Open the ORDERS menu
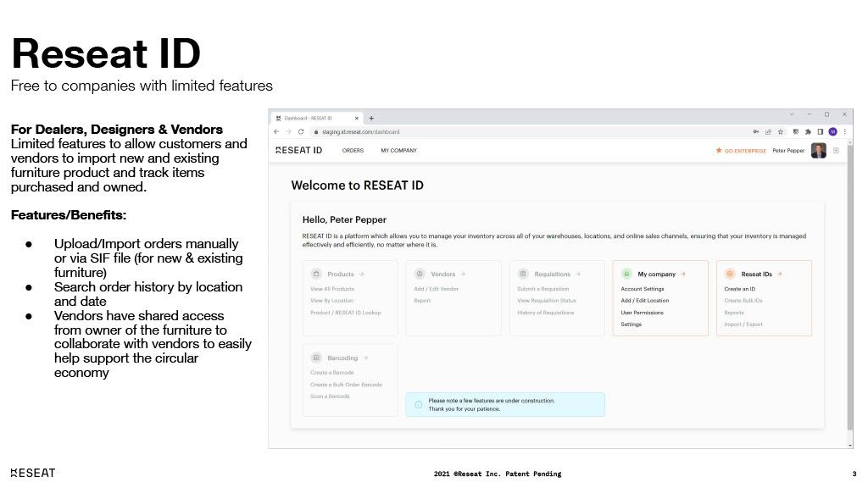Screen dimensions: 868x488 tap(353, 151)
